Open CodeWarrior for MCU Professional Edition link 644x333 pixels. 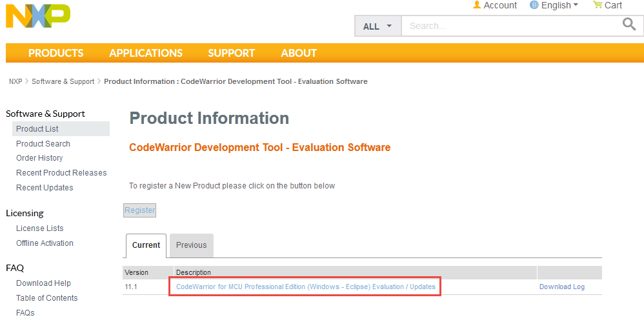click(x=306, y=287)
